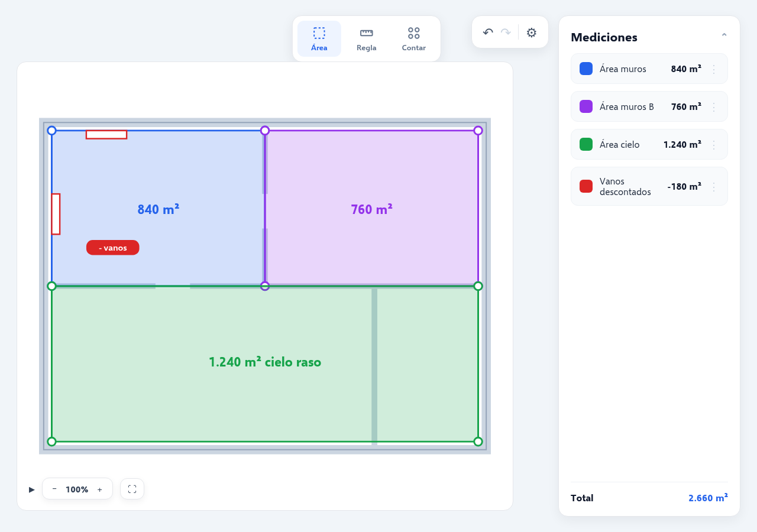Image resolution: width=757 pixels, height=532 pixels.
Task: Select the Vanos descontados measurement row
Action: (649, 186)
